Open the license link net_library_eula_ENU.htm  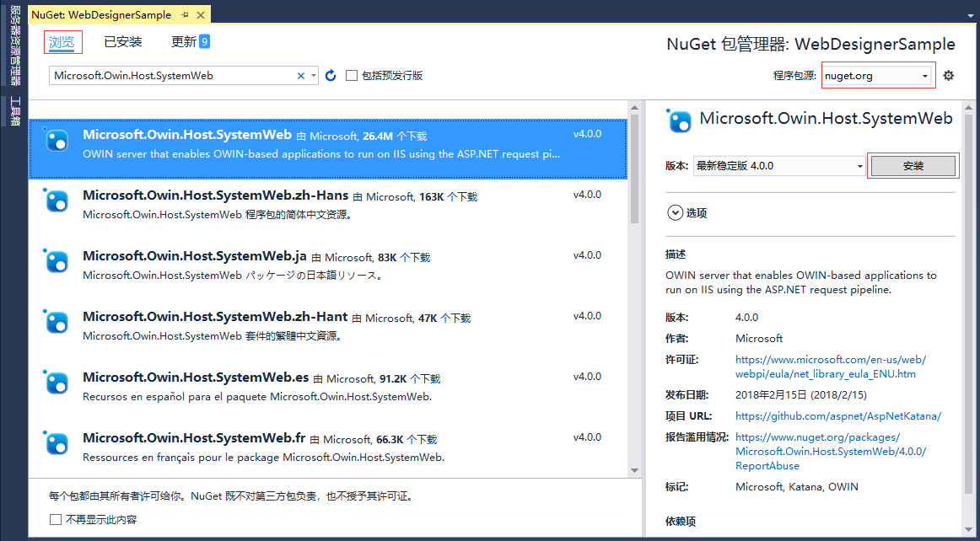[830, 367]
